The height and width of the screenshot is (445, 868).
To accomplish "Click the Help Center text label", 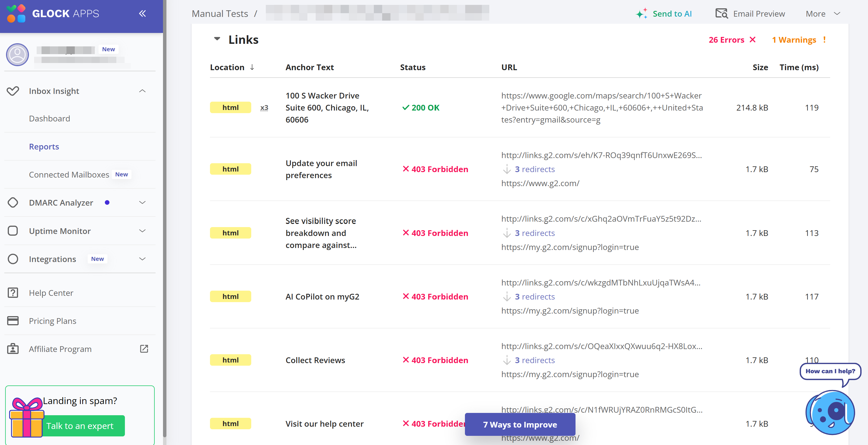I will (x=51, y=293).
